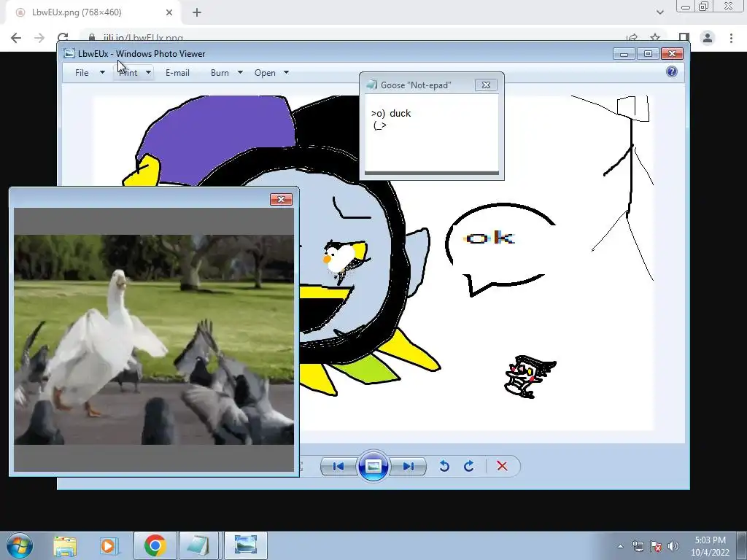
Task: Expand the Print dropdown arrow
Action: (x=148, y=72)
